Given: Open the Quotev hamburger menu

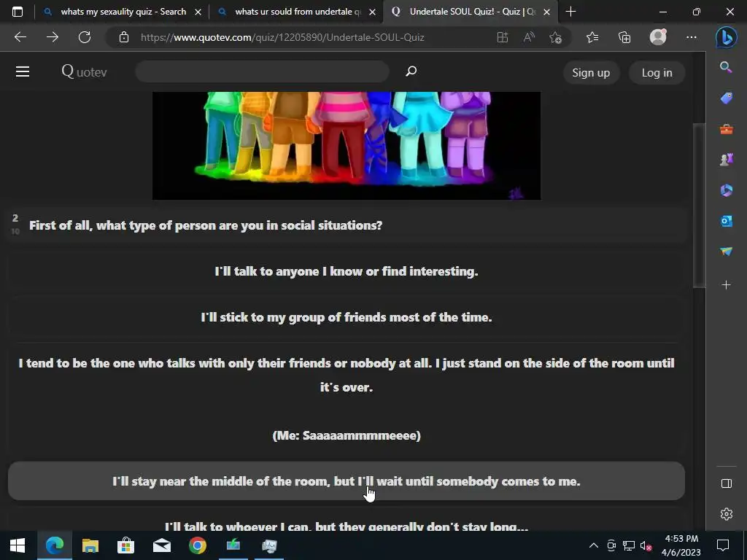Looking at the screenshot, I should click(x=23, y=72).
